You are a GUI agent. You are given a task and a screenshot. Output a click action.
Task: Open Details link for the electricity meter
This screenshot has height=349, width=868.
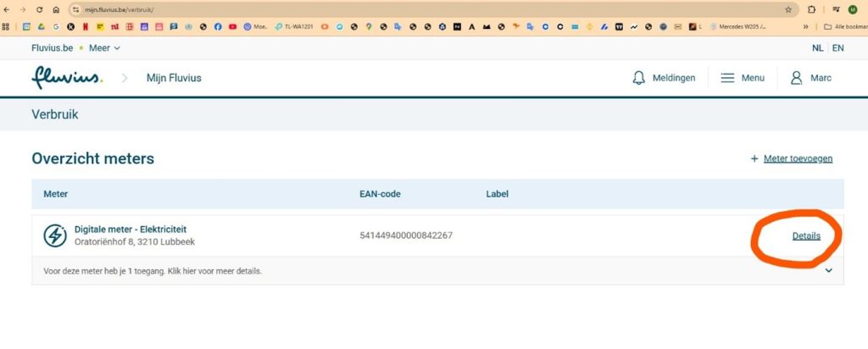pos(806,235)
